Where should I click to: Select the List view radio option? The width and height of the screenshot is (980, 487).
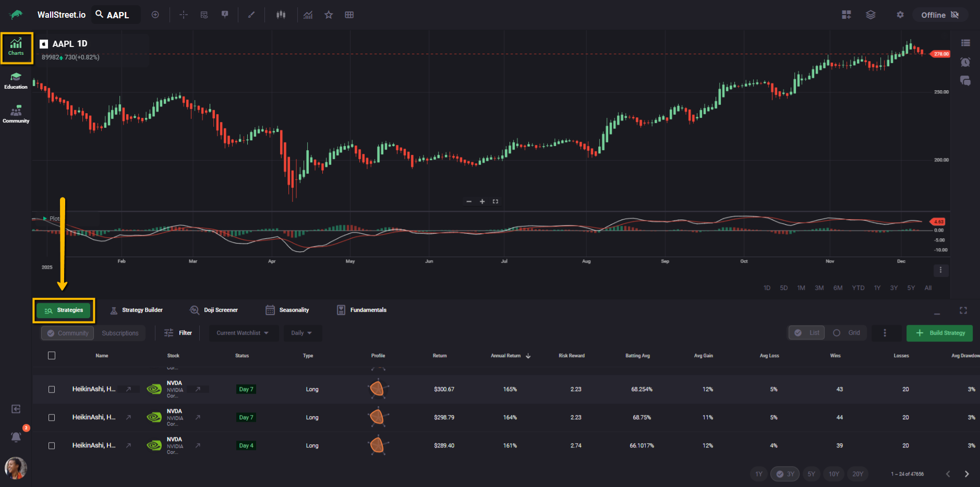807,333
